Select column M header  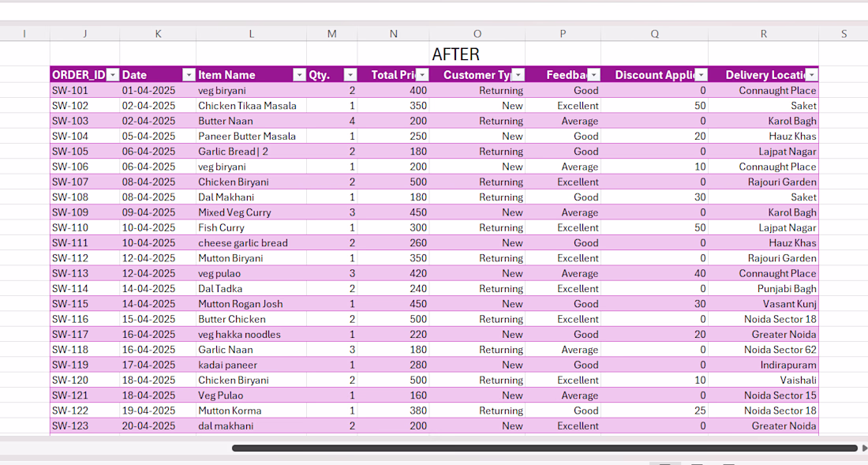pyautogui.click(x=331, y=34)
